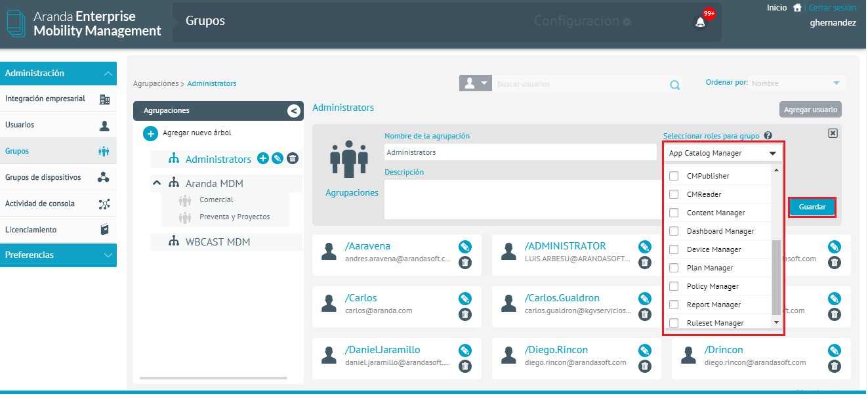Click the Agregar usuario button

(x=810, y=110)
